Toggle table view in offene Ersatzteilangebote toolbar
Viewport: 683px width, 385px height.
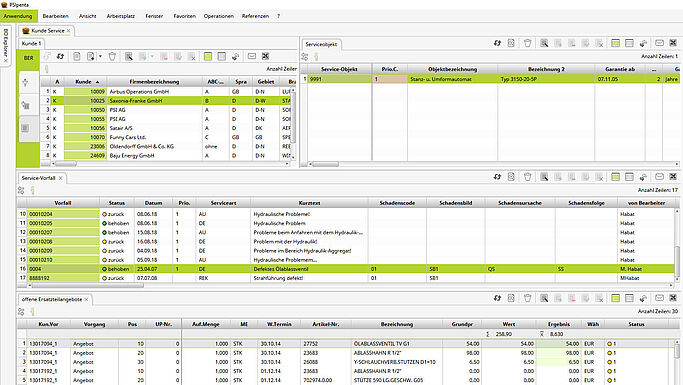(615, 298)
